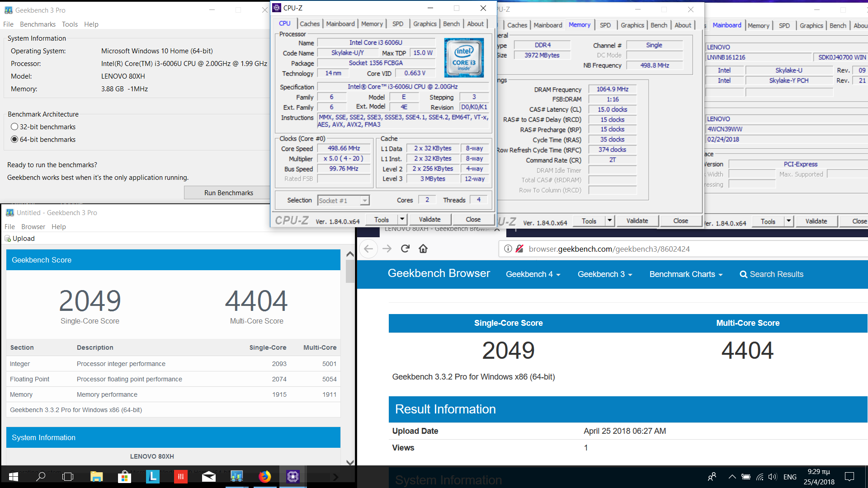Open Microsoft Store taskbar icon
868x488 pixels.
(x=124, y=476)
